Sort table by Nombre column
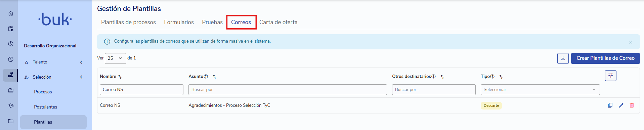This screenshot has height=130, width=644. coord(120,77)
